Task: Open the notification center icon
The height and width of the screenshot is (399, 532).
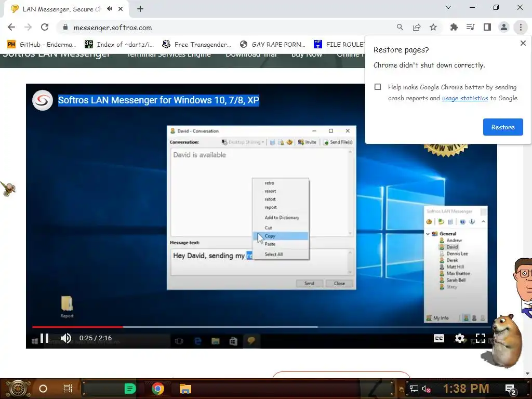Action: point(511,389)
